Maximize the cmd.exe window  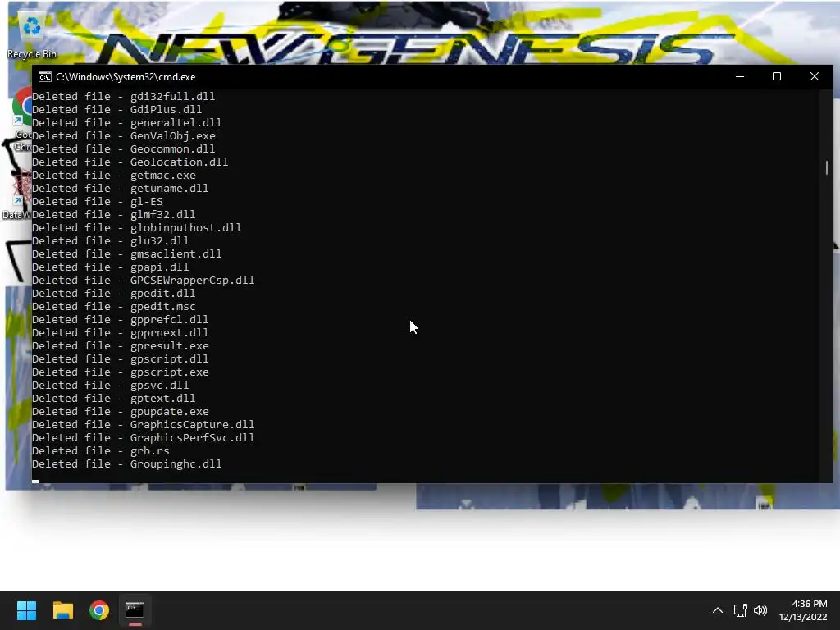coord(777,76)
